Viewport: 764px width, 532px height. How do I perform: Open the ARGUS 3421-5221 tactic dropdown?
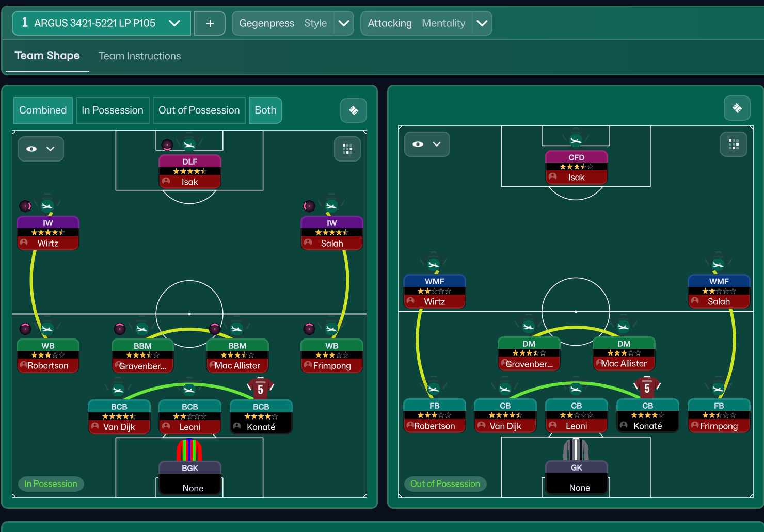point(101,23)
